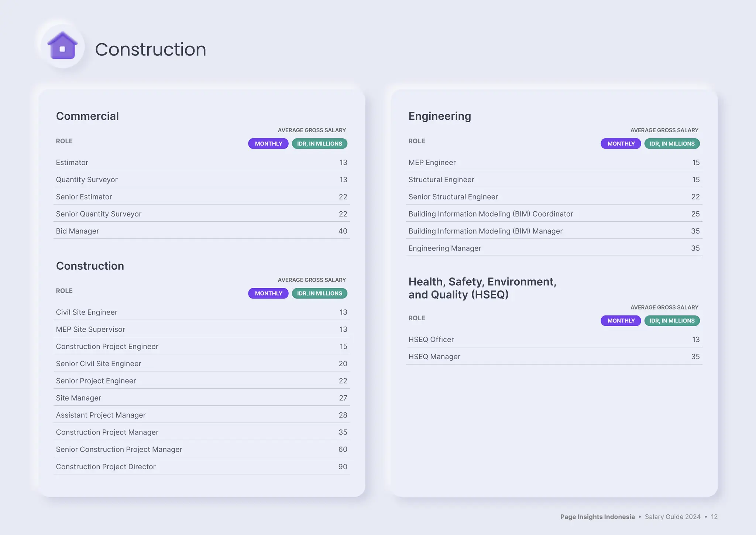Click the Page Insights Indonesia footer text
756x535 pixels.
pyautogui.click(x=597, y=517)
